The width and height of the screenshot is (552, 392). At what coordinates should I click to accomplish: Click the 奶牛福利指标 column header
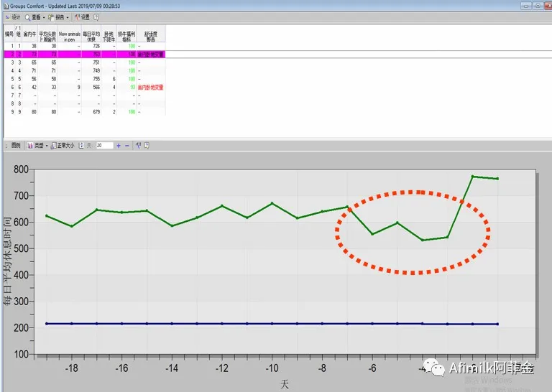coord(126,34)
